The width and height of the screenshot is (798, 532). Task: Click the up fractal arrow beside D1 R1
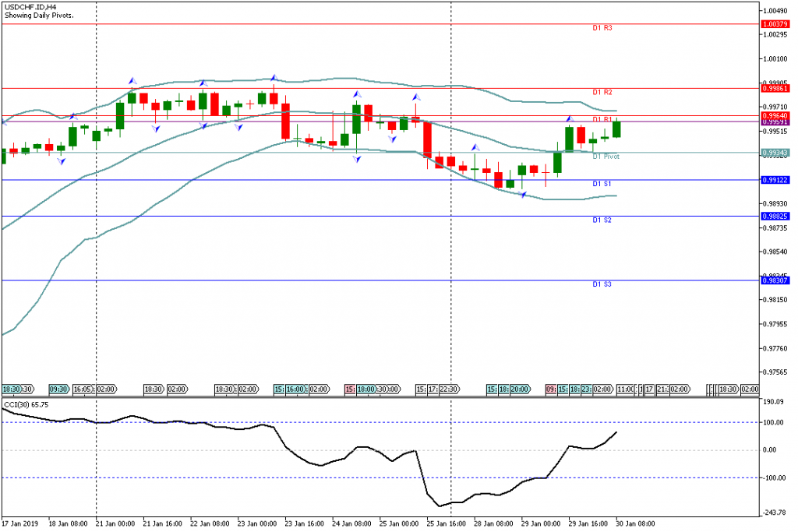tap(569, 119)
